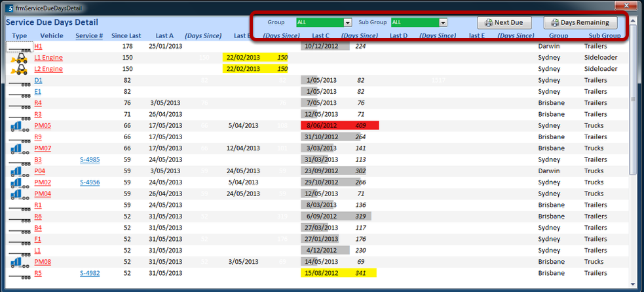This screenshot has width=644, height=292.
Task: Open vehicle B4 link
Action: pyautogui.click(x=38, y=228)
